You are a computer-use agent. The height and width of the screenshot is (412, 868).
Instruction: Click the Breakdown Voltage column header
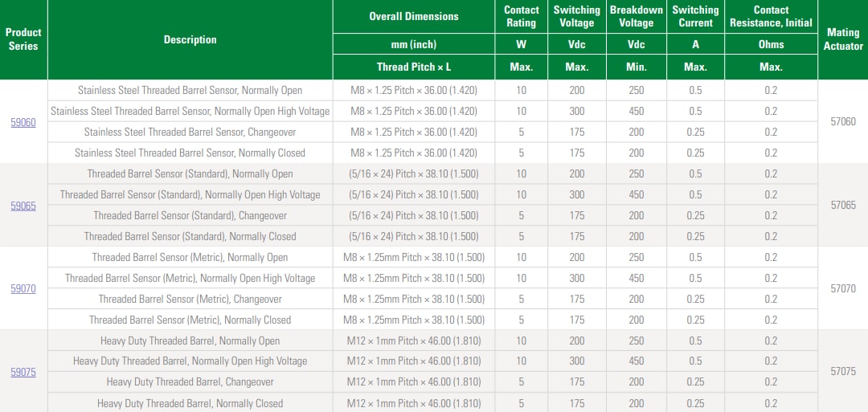(x=636, y=16)
